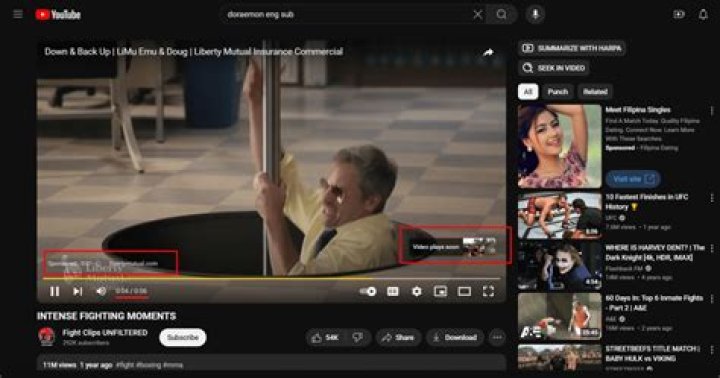Click Summarize with HARPA button
The width and height of the screenshot is (720, 378).
pos(572,48)
